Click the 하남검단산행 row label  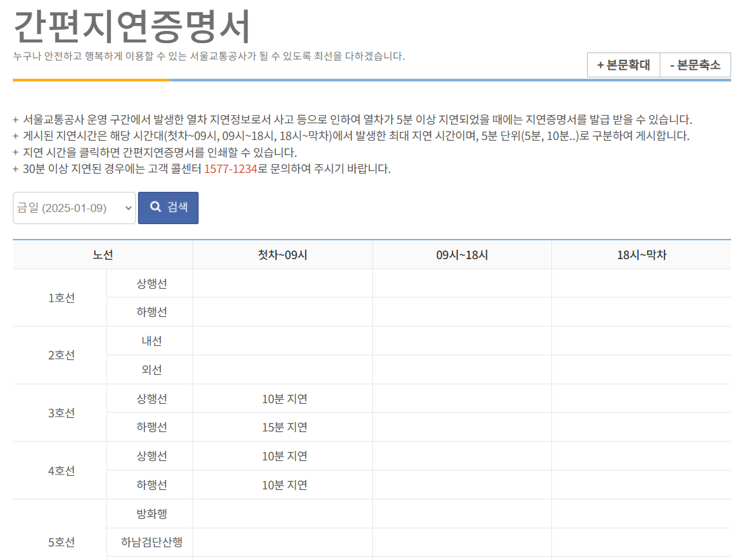click(149, 542)
